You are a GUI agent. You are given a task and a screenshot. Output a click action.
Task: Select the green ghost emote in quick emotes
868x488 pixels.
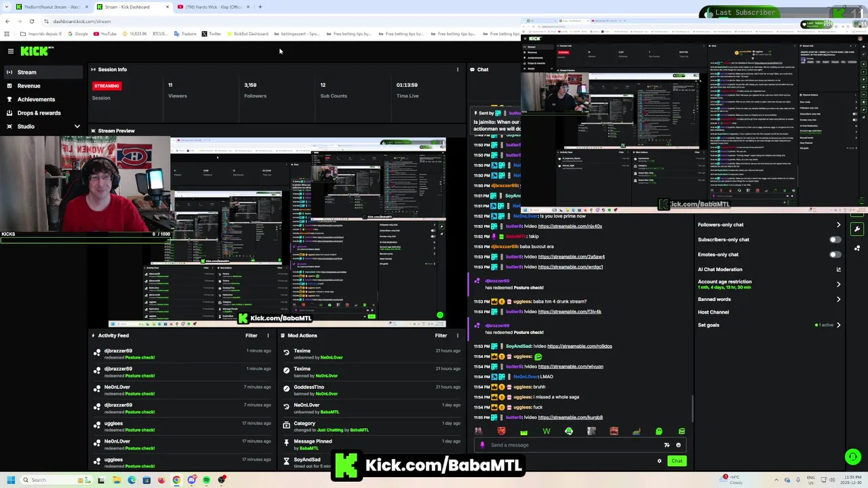tap(658, 431)
